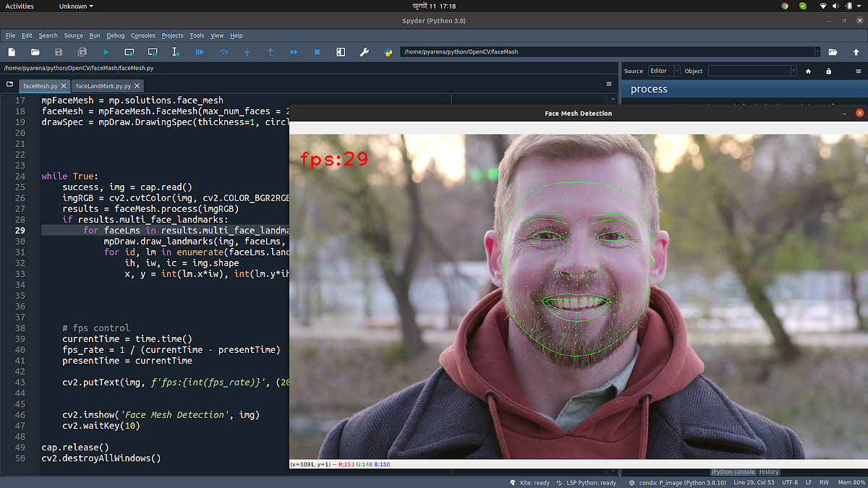Open an existing file from toolbar
The height and width of the screenshot is (488, 868).
pos(35,52)
